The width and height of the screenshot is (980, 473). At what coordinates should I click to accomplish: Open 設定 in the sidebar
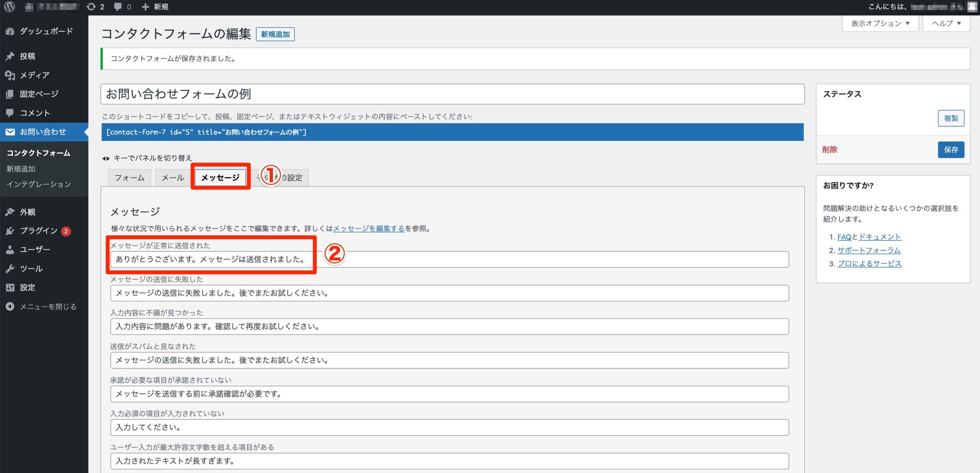click(27, 288)
